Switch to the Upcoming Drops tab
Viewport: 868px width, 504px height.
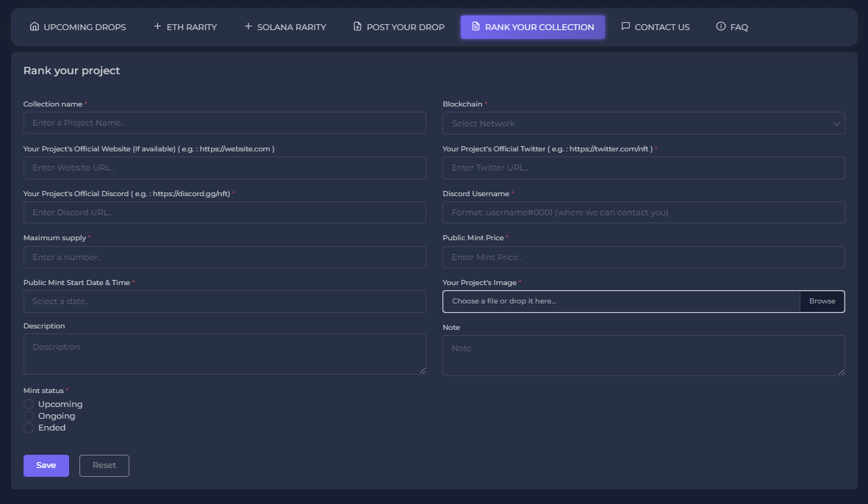pos(78,27)
